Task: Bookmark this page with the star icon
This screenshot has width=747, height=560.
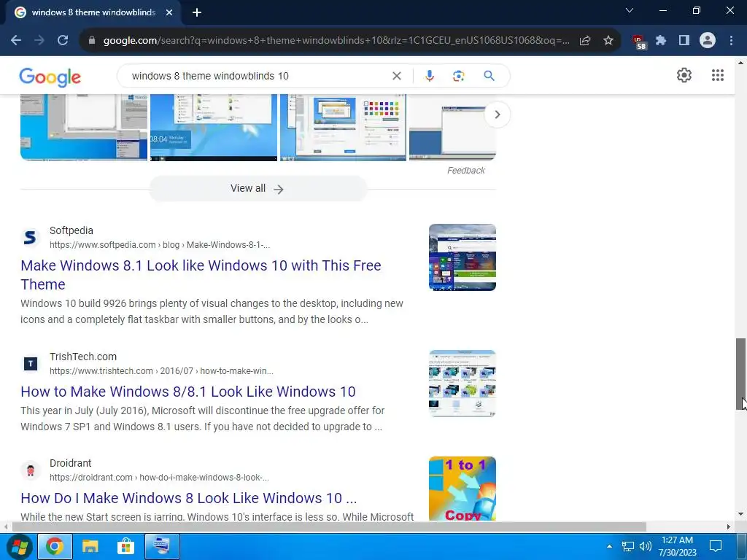Action: coord(608,41)
